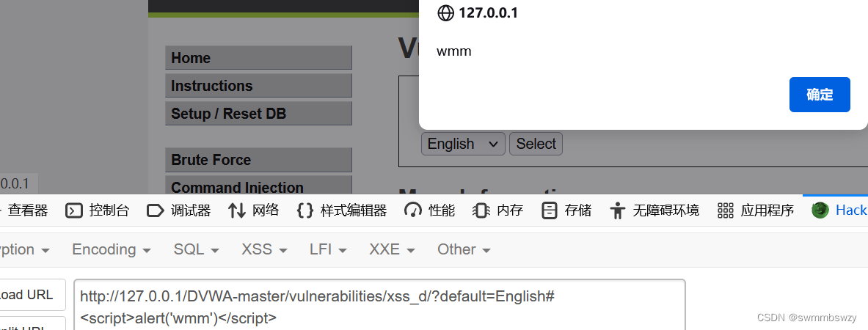Click the wmm alert message text
The height and width of the screenshot is (330, 868).
point(454,51)
